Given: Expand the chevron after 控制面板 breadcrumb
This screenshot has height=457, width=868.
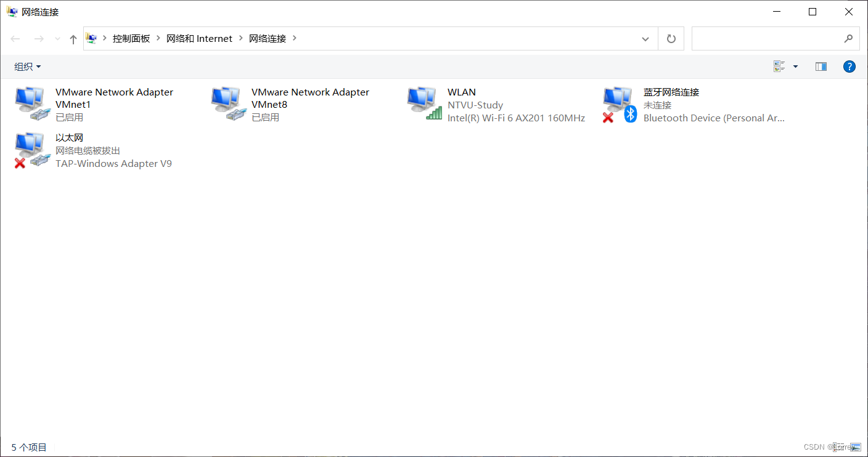Looking at the screenshot, I should click(x=158, y=38).
